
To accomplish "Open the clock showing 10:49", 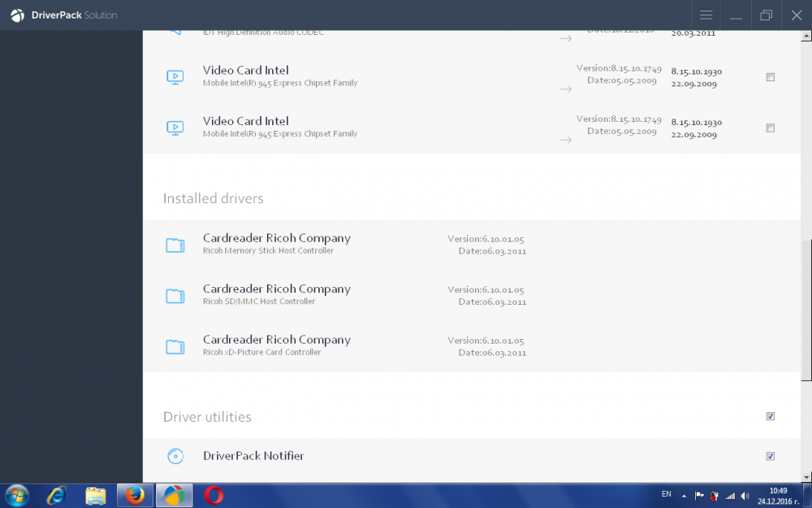I will [778, 496].
